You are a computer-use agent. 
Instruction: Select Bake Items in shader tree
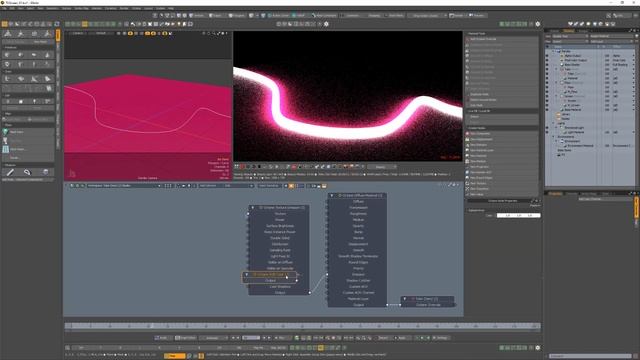[x=564, y=150]
